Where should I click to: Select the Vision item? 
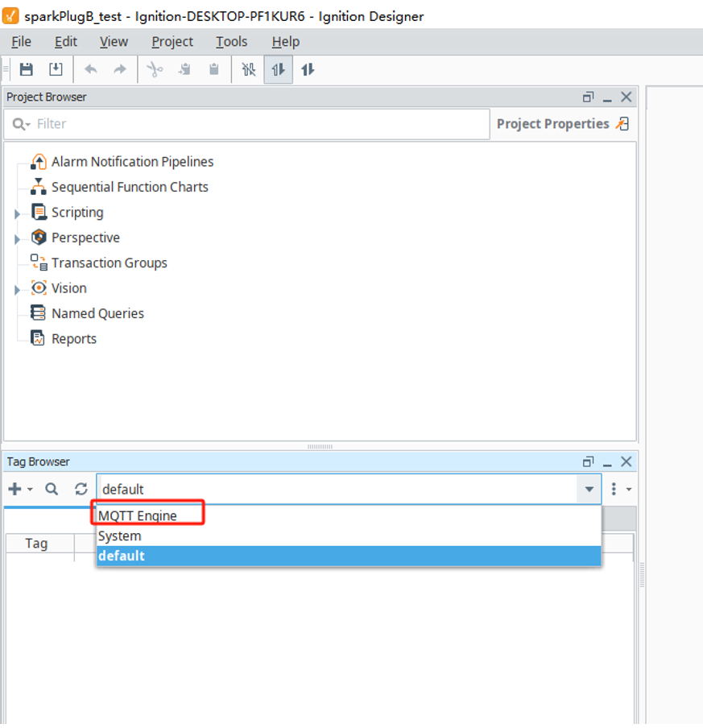pos(68,288)
